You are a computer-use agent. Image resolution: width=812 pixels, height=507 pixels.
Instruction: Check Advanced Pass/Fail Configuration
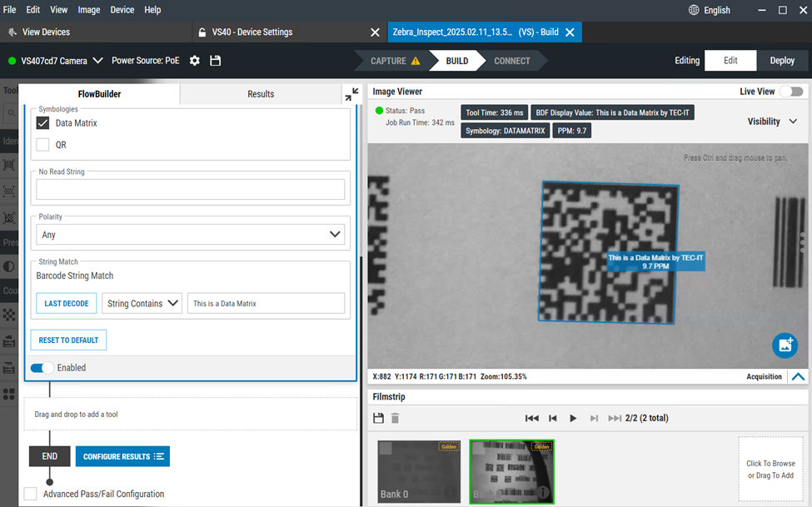coord(31,494)
